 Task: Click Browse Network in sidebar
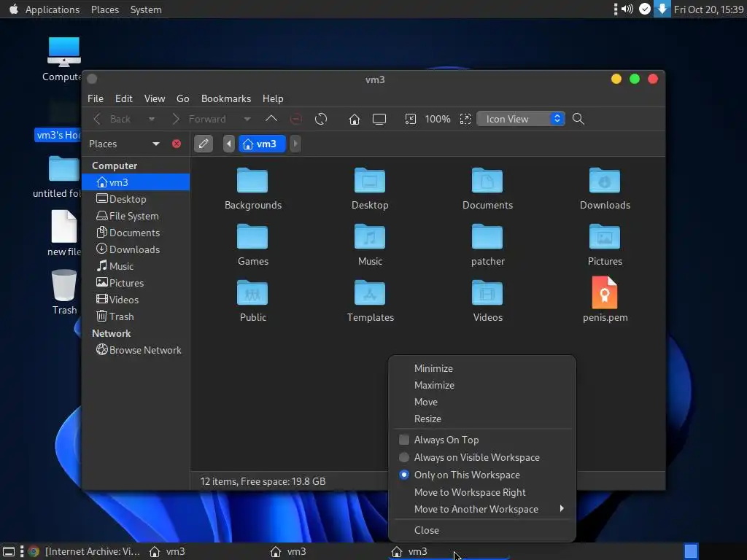coord(136,350)
